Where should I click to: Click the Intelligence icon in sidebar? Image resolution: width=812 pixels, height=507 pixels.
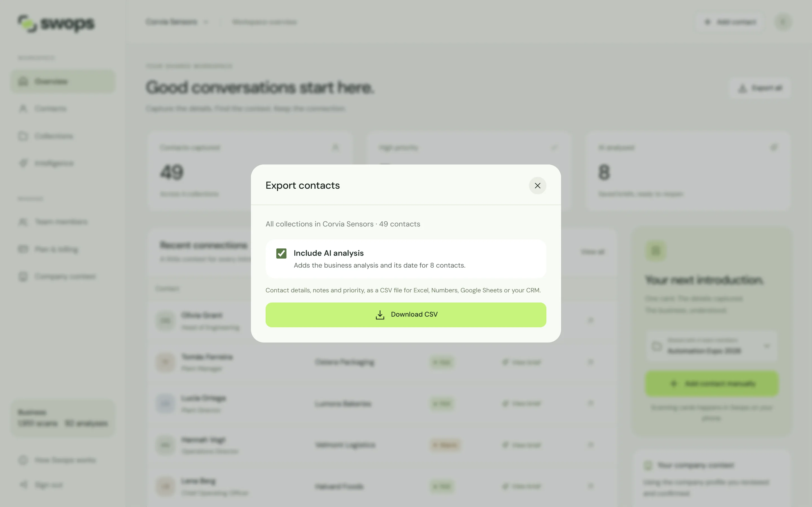tap(23, 163)
